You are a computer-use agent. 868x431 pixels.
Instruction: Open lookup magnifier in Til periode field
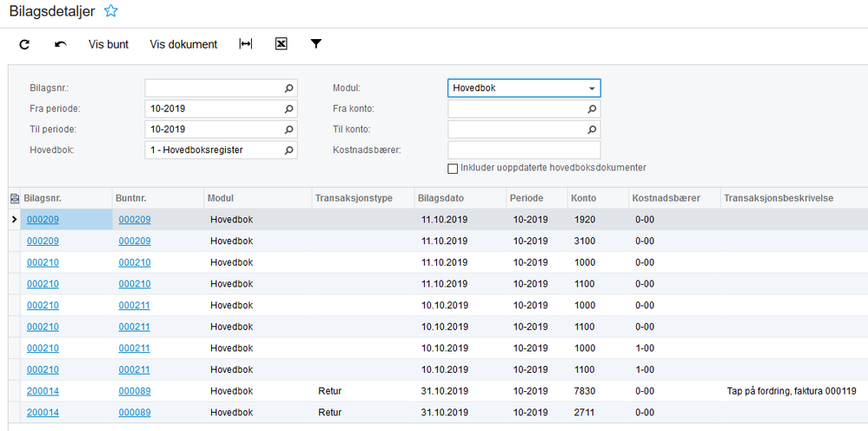(x=288, y=129)
